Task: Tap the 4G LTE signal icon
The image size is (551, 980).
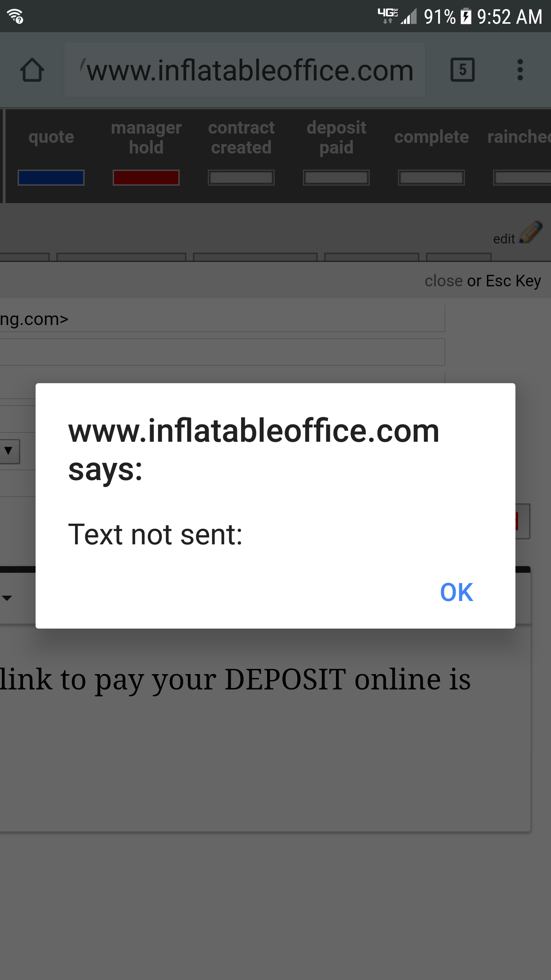Action: click(x=388, y=16)
